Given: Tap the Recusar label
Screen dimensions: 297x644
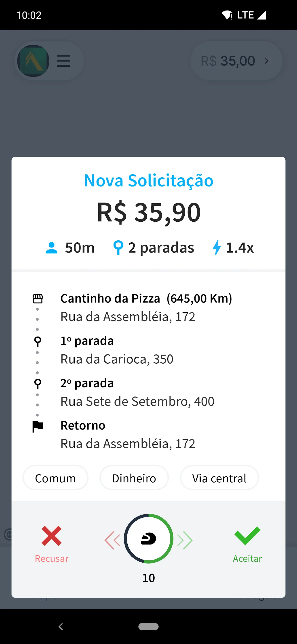Looking at the screenshot, I should pyautogui.click(x=51, y=559).
